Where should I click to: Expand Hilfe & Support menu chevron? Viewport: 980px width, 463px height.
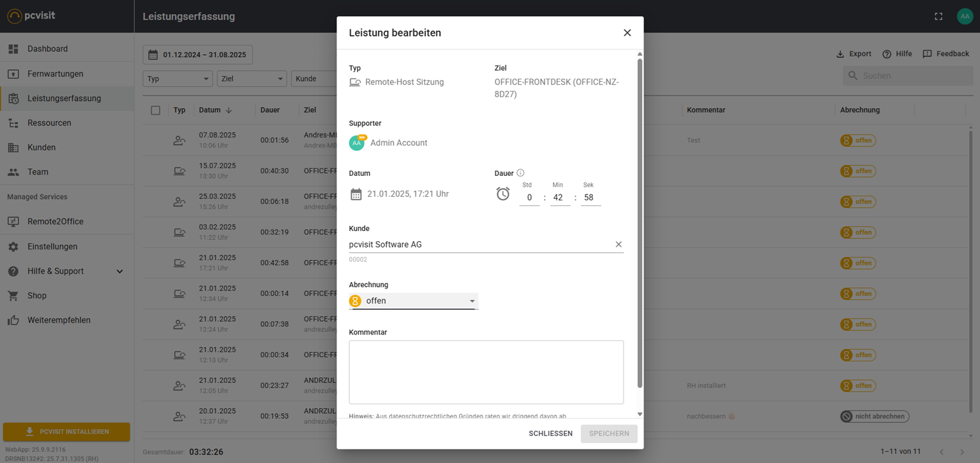point(120,272)
